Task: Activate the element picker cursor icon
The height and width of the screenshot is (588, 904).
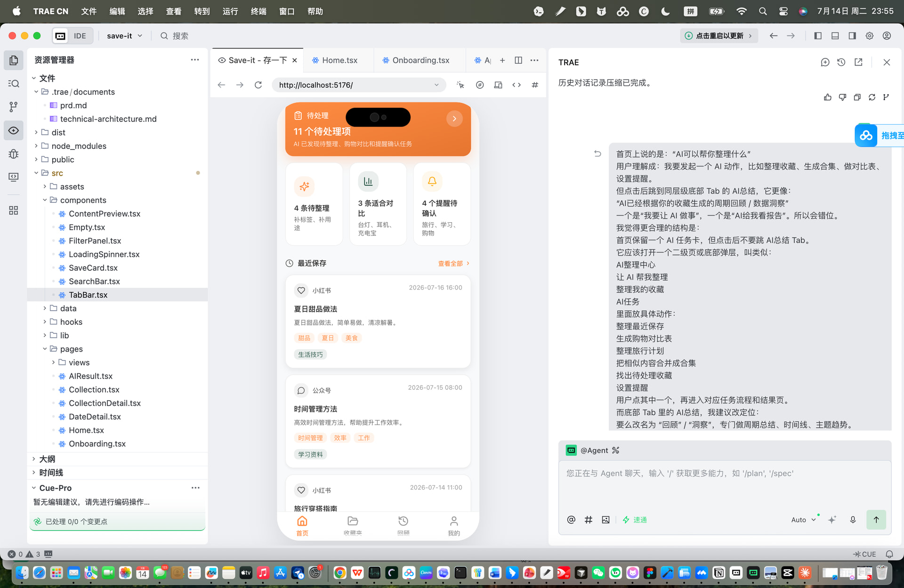Action: tap(460, 85)
